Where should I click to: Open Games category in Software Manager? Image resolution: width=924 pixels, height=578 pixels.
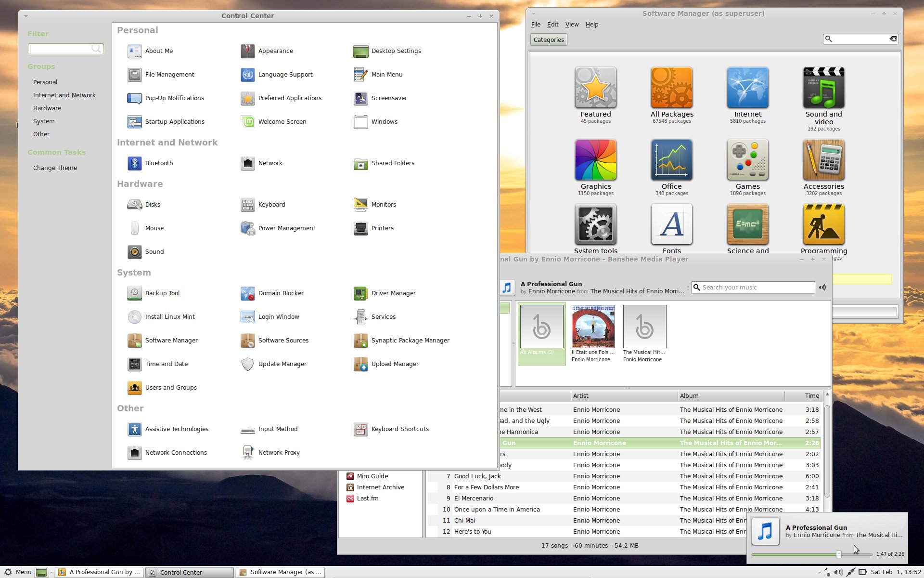[x=748, y=167]
